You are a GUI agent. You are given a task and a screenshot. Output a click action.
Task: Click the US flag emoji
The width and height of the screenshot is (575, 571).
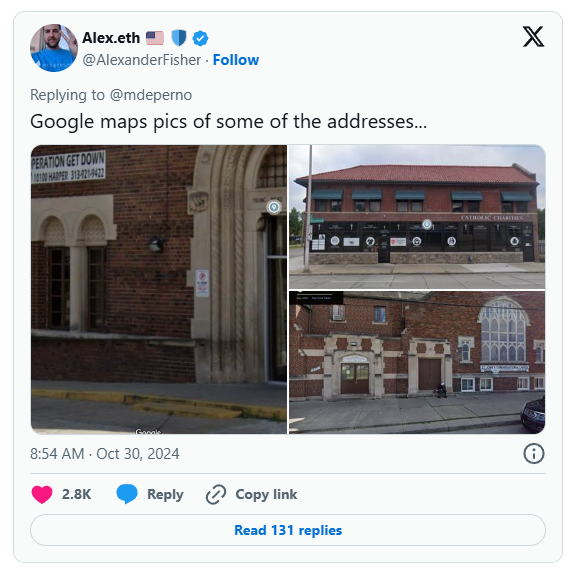[x=155, y=38]
